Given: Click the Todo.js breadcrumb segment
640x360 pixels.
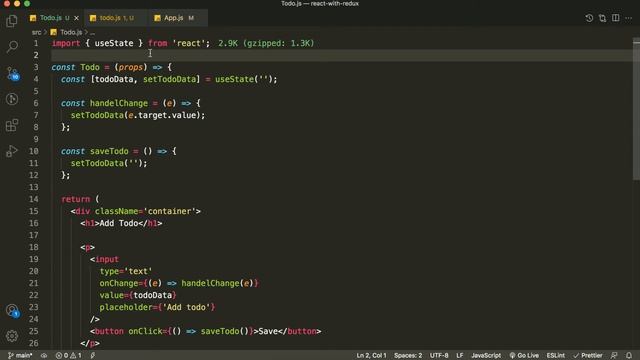Looking at the screenshot, I should click(x=71, y=32).
